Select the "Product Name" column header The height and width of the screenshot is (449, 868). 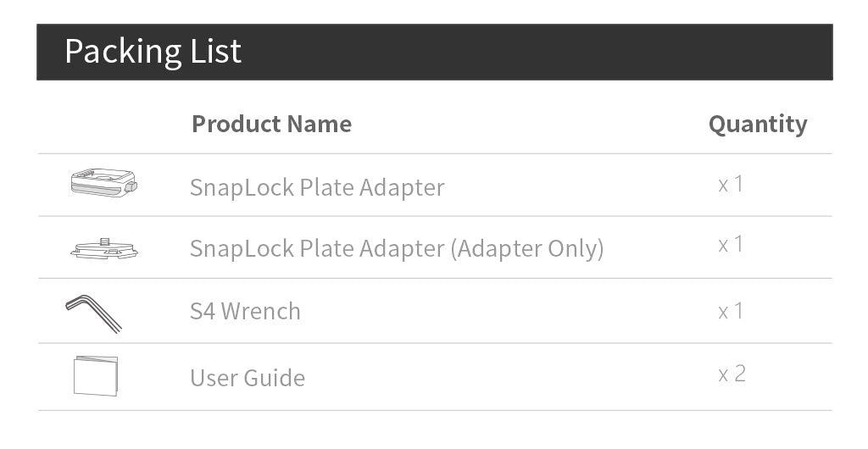[271, 124]
